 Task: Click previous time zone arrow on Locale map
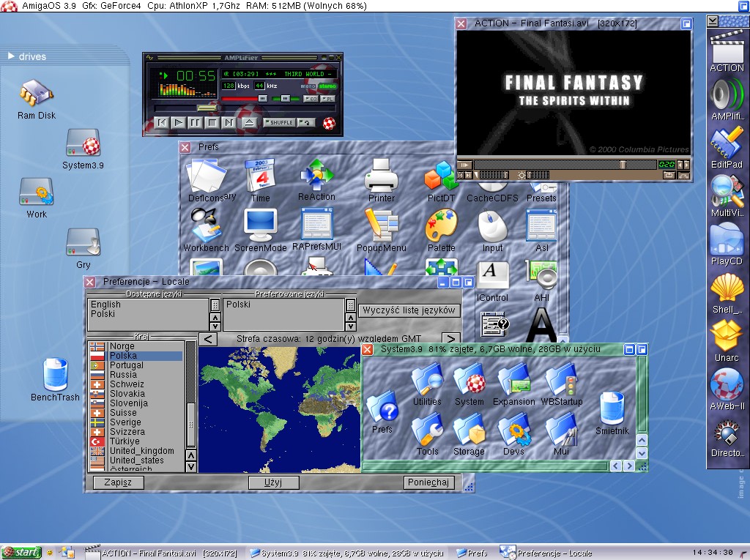(x=207, y=339)
